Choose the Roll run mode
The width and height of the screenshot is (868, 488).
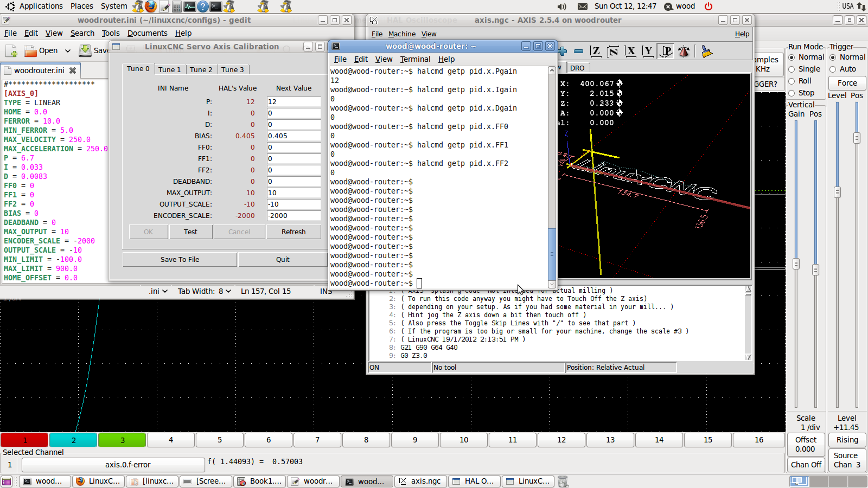pos(792,81)
